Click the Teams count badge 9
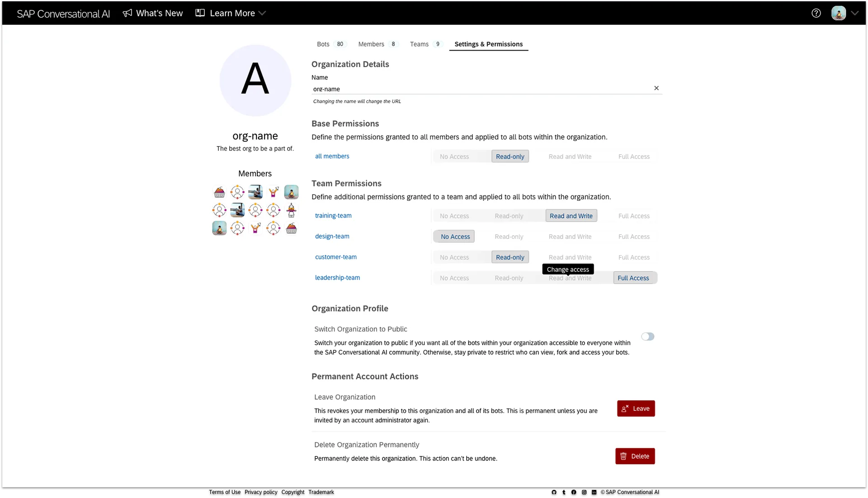This screenshot has height=498, width=868. 438,44
